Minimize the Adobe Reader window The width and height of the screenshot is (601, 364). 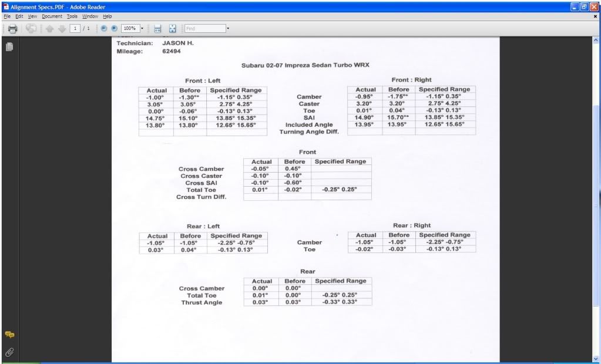[575, 7]
